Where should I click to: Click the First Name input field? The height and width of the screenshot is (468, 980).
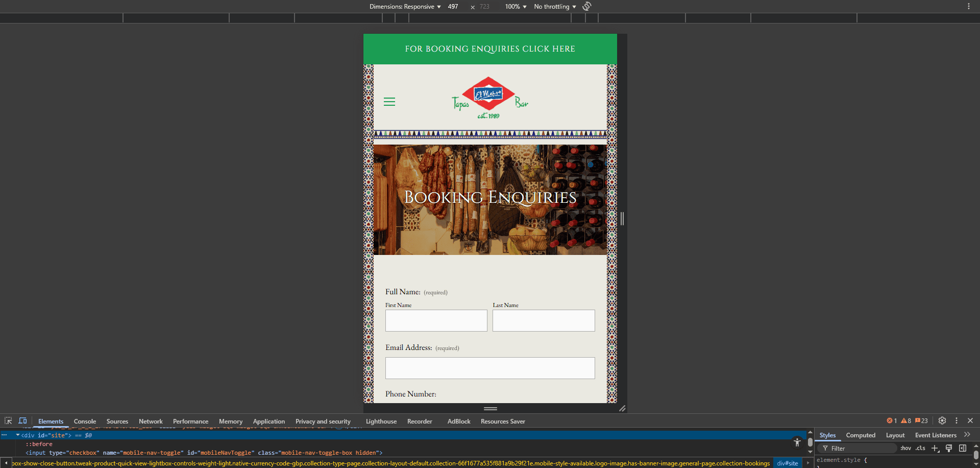click(x=436, y=320)
